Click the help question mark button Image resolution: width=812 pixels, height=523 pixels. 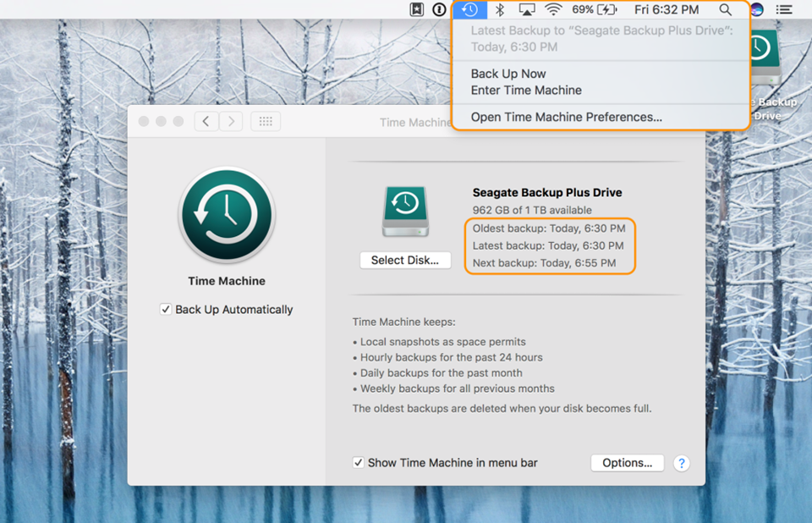tap(682, 463)
